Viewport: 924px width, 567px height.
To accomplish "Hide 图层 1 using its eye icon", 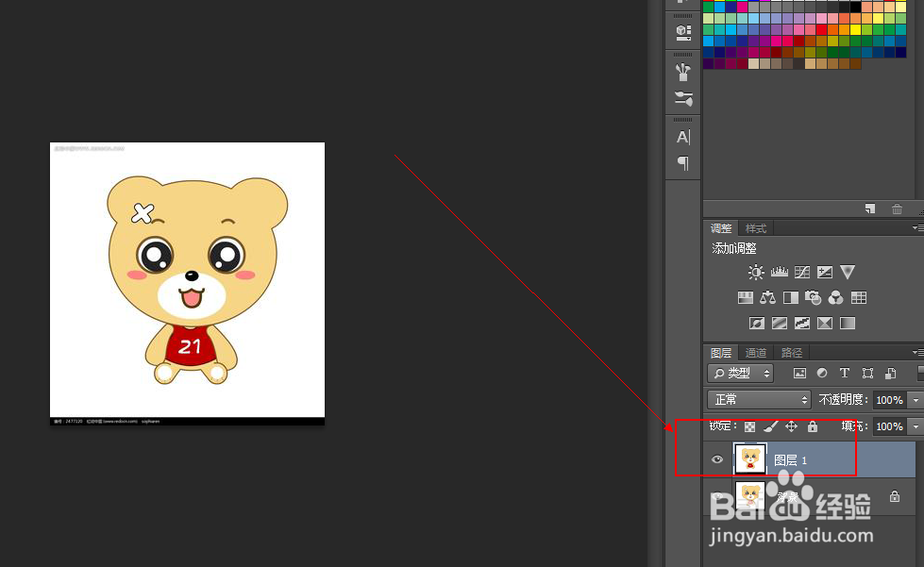I will click(717, 459).
